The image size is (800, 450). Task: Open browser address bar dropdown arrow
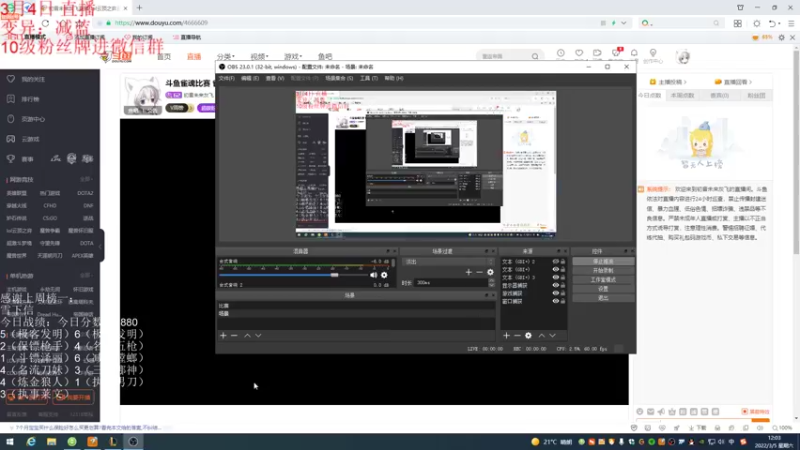pyautogui.click(x=623, y=23)
